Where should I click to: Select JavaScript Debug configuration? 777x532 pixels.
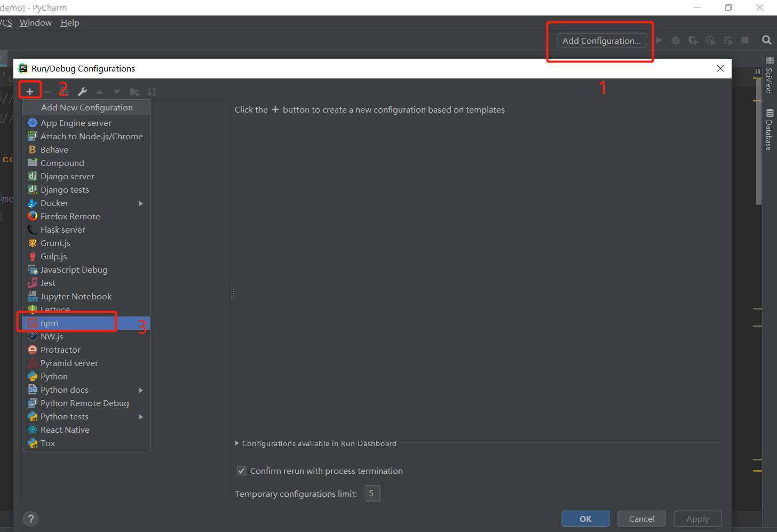tap(86, 269)
